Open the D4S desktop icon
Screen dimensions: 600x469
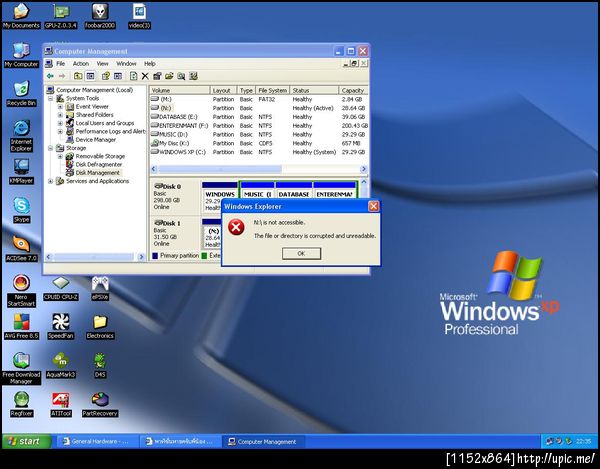click(x=100, y=365)
